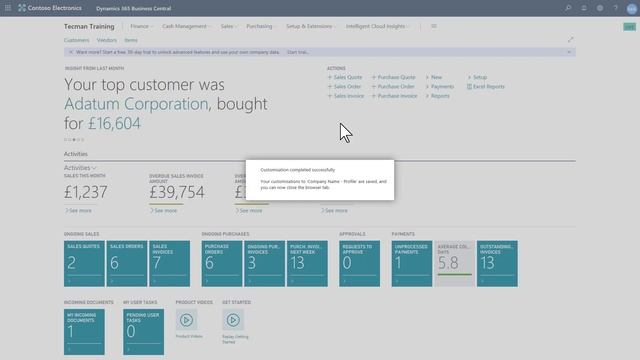Click the help question mark icon
The height and width of the screenshot is (360, 640).
616,8
